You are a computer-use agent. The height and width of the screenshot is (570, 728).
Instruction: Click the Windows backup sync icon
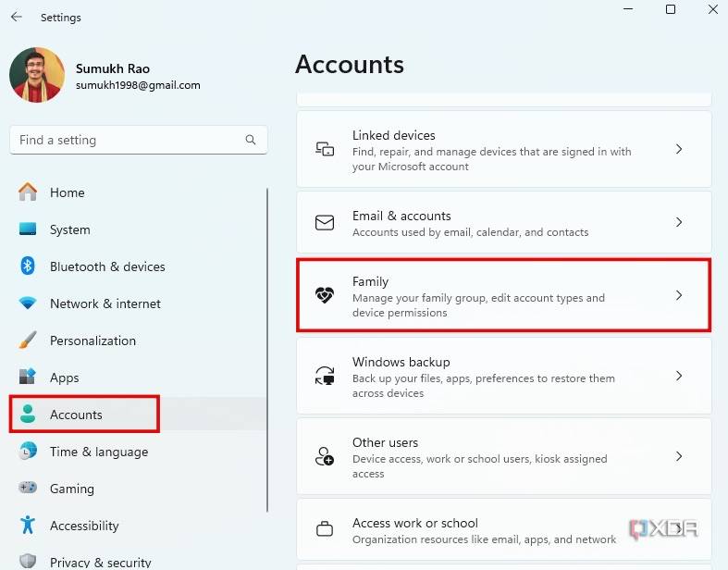[325, 377]
